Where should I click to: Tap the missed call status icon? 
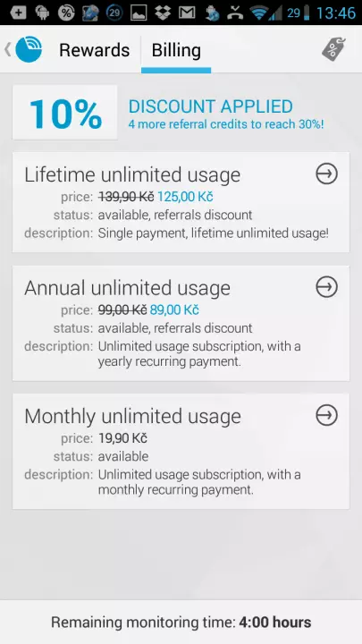[x=235, y=13]
